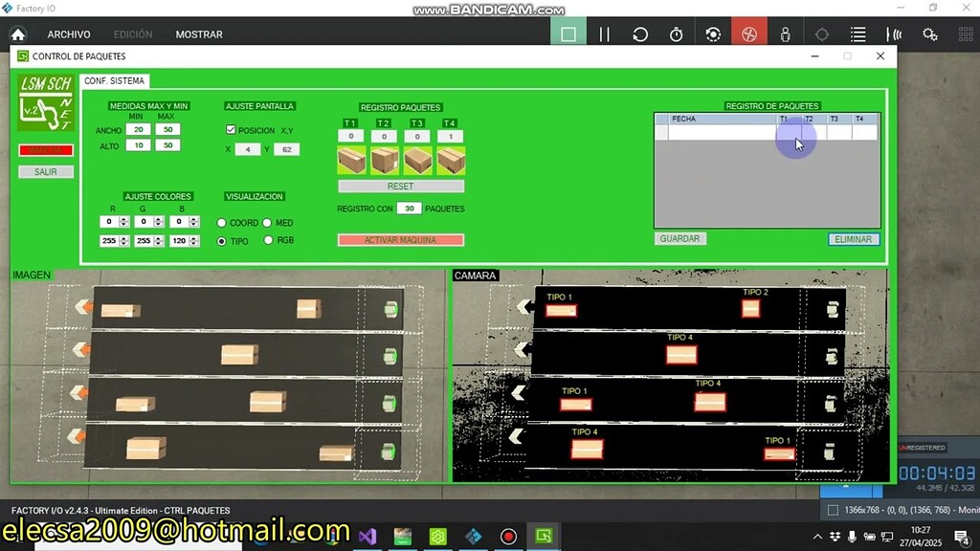Open the MOSTRAR menu

tap(199, 33)
